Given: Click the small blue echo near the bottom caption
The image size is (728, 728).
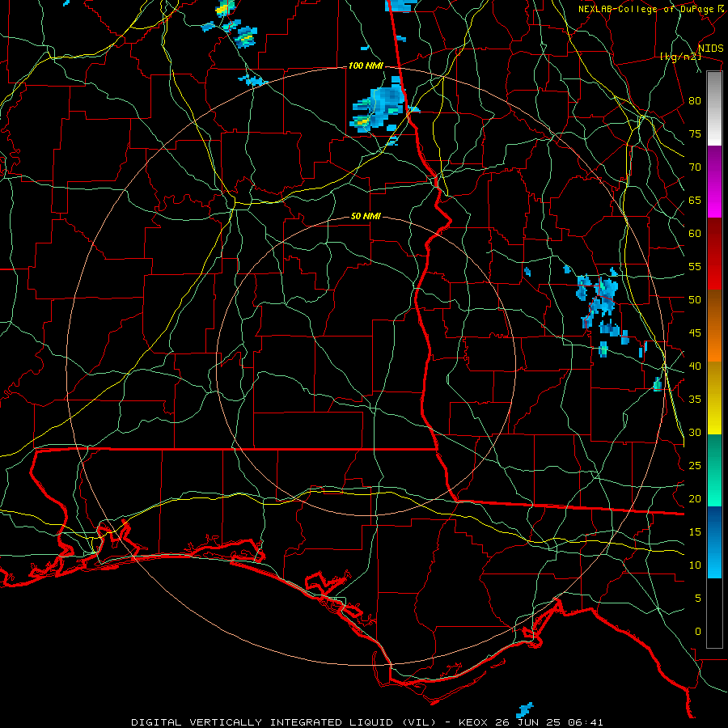Looking at the screenshot, I should [x=525, y=710].
